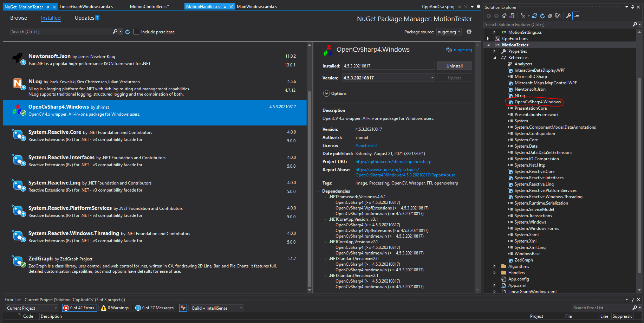Pin the Error List panel

632,299
